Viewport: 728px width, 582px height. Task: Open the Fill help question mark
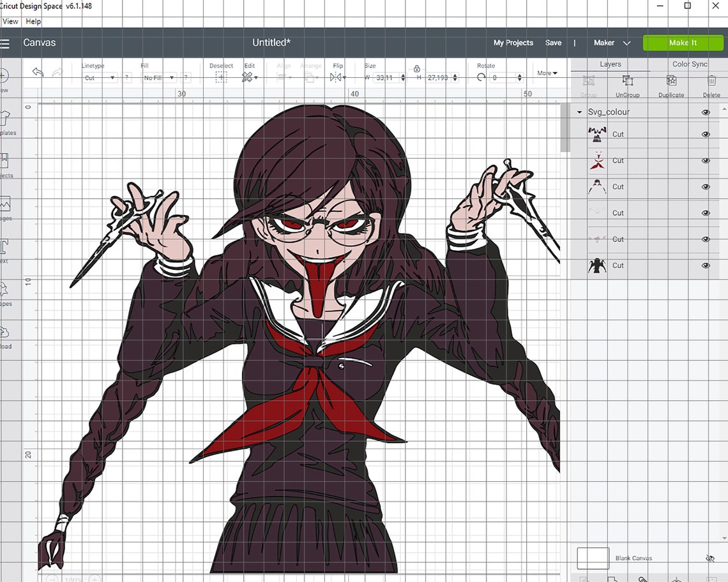(186, 78)
